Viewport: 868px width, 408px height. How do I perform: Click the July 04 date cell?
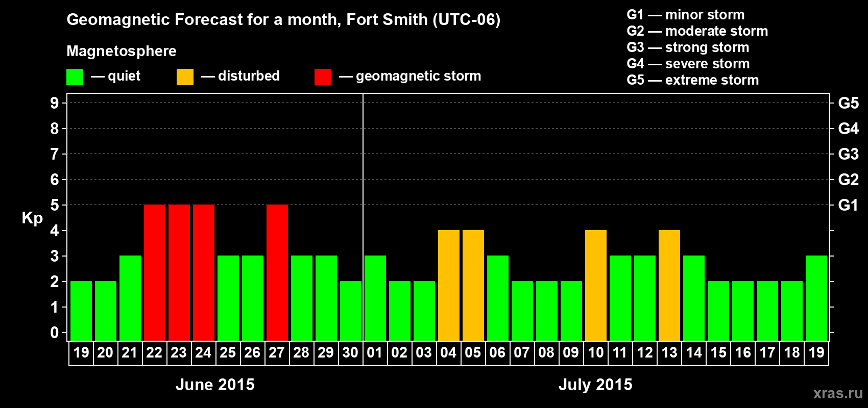click(x=448, y=353)
